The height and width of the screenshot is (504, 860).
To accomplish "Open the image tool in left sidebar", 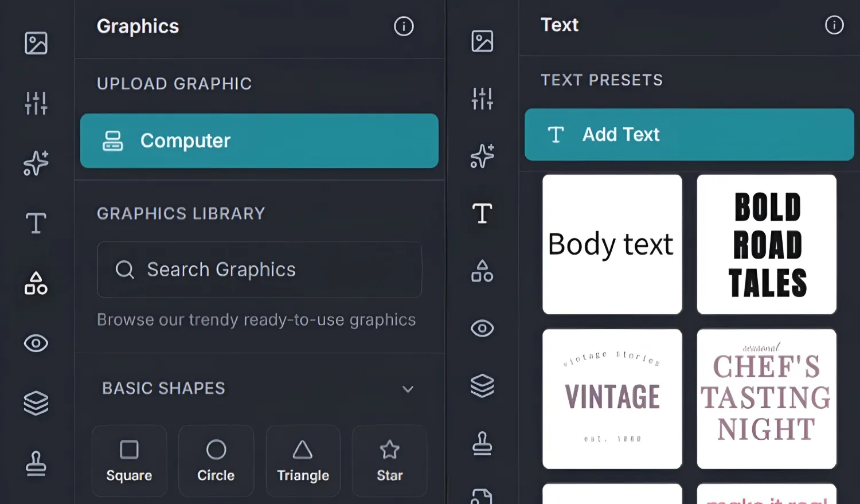I will (x=36, y=43).
